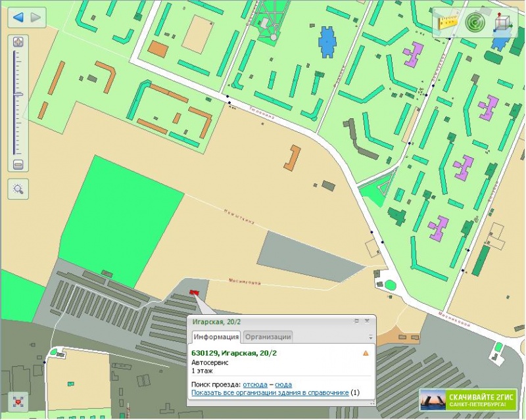The image size is (526, 420).
Task: Click the orange warning triangle icon
Action: click(x=366, y=353)
